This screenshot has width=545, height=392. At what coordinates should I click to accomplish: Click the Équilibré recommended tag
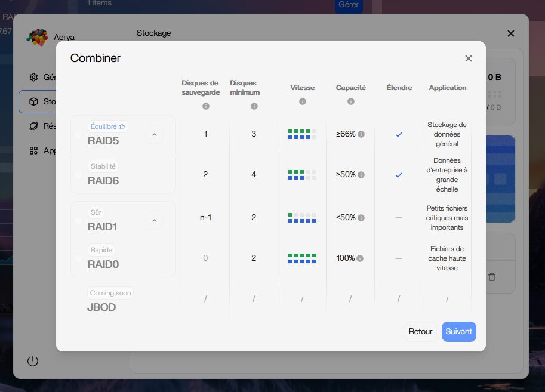[107, 126]
